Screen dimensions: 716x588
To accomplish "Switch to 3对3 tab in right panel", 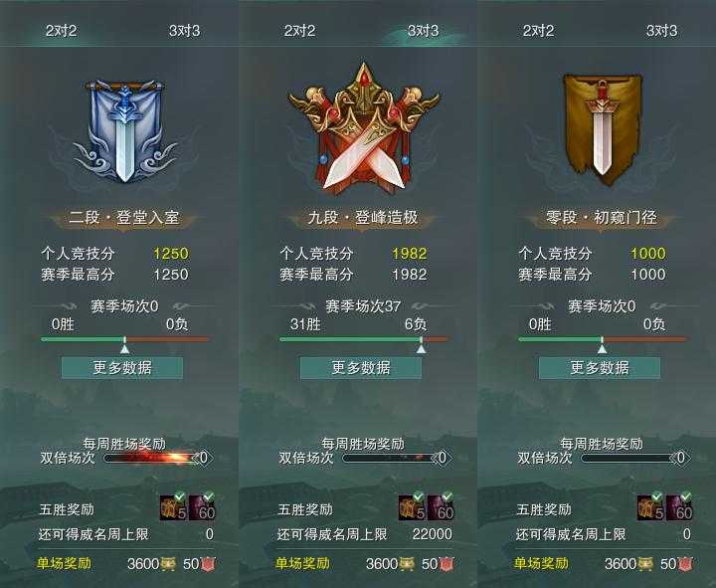I will (661, 31).
